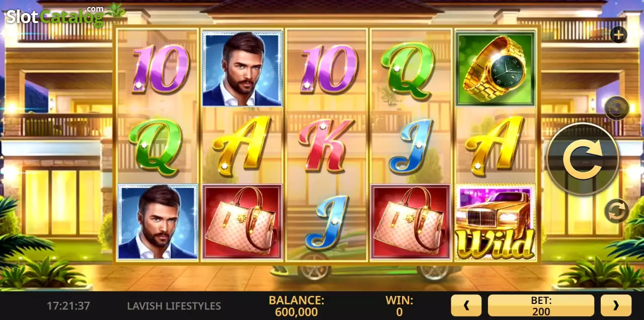The image size is (644, 320).
Task: Click the red K symbol on the middle reel
Action: coord(326,146)
